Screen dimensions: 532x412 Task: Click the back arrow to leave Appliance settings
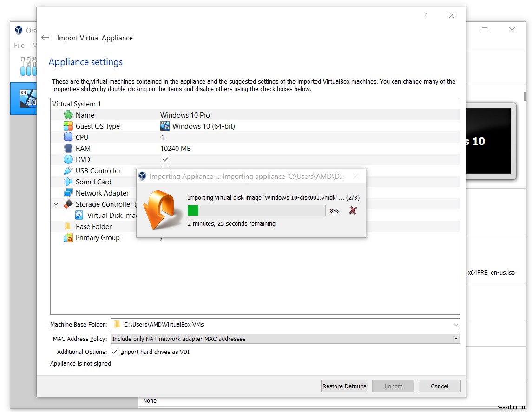click(x=45, y=38)
